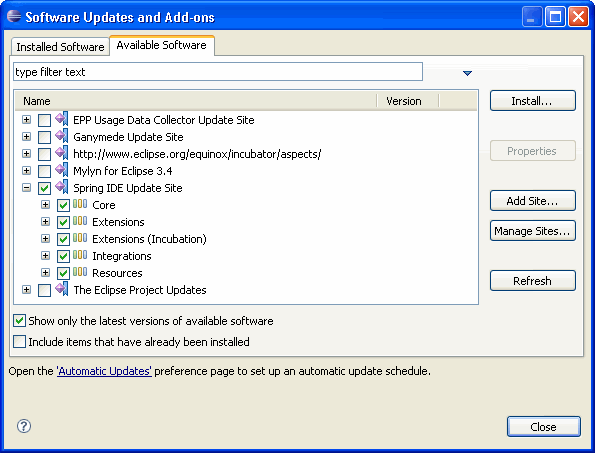Enable Include items already installed checkbox
Screen dimensions: 595x453
pos(19,341)
